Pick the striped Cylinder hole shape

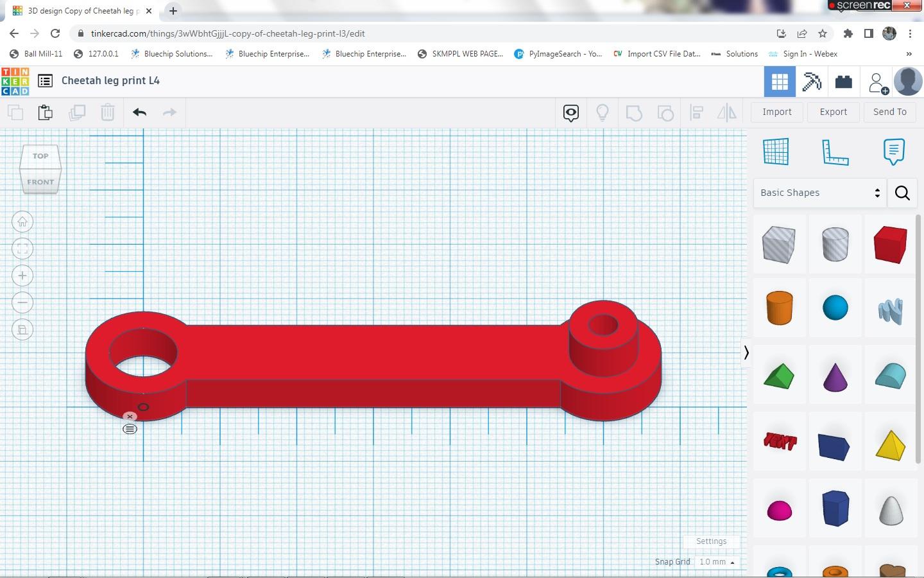[x=835, y=244]
